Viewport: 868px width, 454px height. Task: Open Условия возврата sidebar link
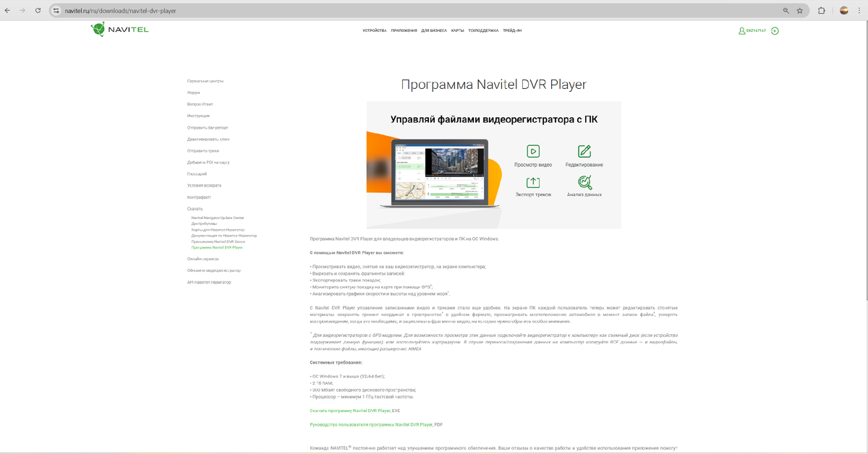point(204,185)
